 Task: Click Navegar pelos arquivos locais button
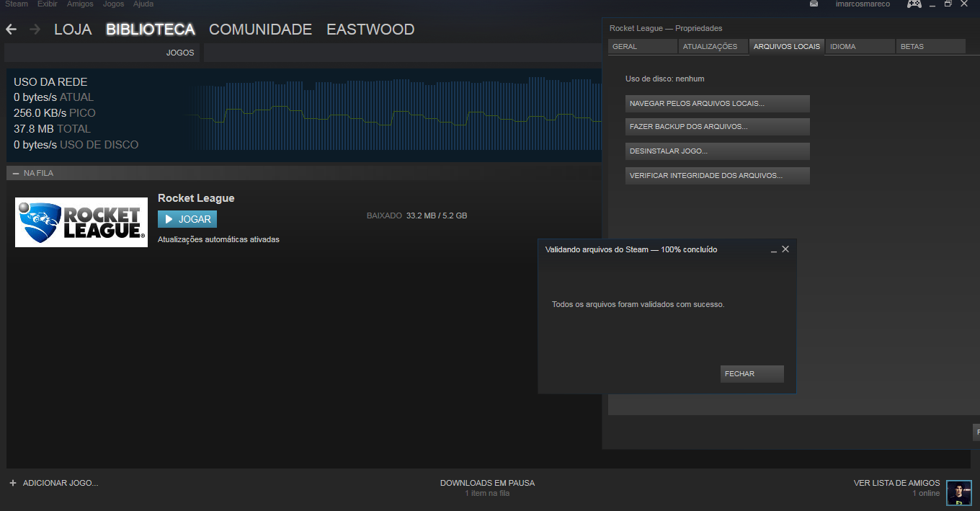[718, 104]
